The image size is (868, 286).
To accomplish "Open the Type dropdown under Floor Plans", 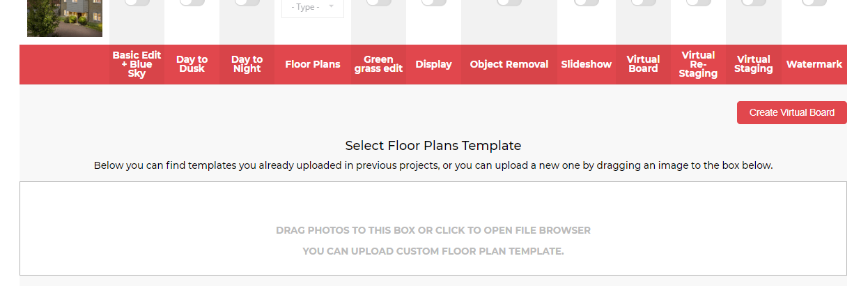I will tap(312, 8).
